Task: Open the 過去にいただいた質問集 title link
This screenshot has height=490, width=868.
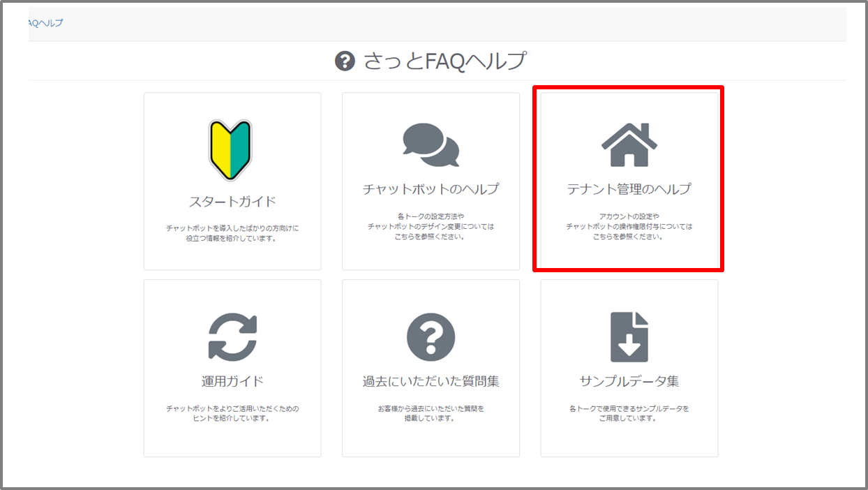Action: point(431,381)
